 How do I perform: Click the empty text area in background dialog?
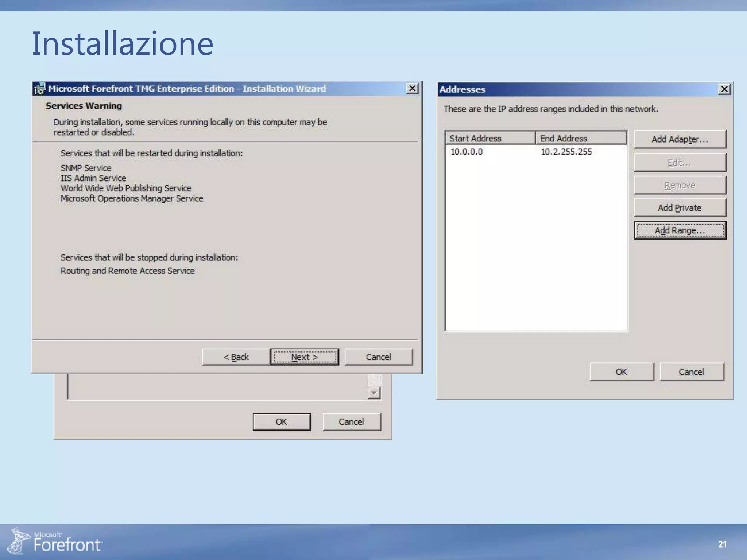tap(217, 387)
